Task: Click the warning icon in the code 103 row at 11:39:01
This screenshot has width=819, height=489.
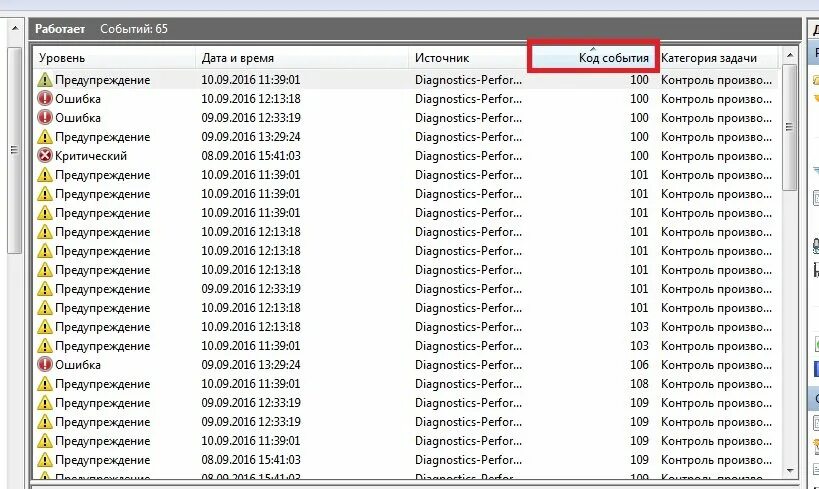Action: pyautogui.click(x=45, y=346)
